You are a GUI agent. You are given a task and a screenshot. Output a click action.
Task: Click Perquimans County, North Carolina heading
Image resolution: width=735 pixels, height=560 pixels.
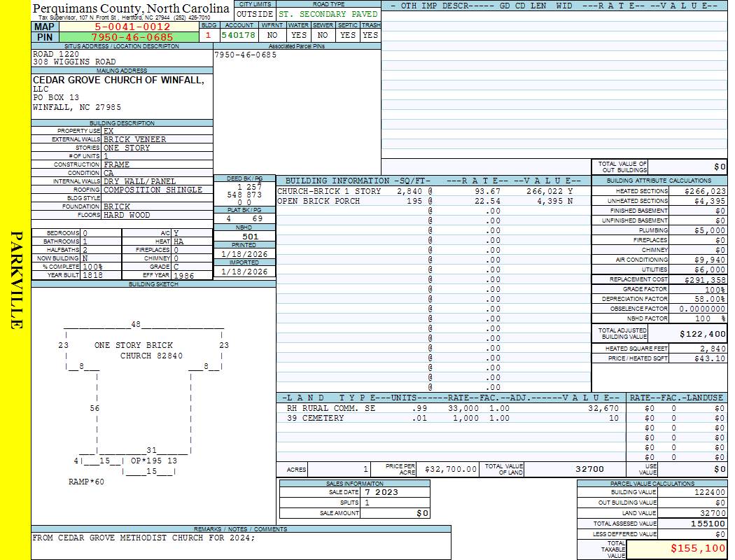tap(131, 8)
